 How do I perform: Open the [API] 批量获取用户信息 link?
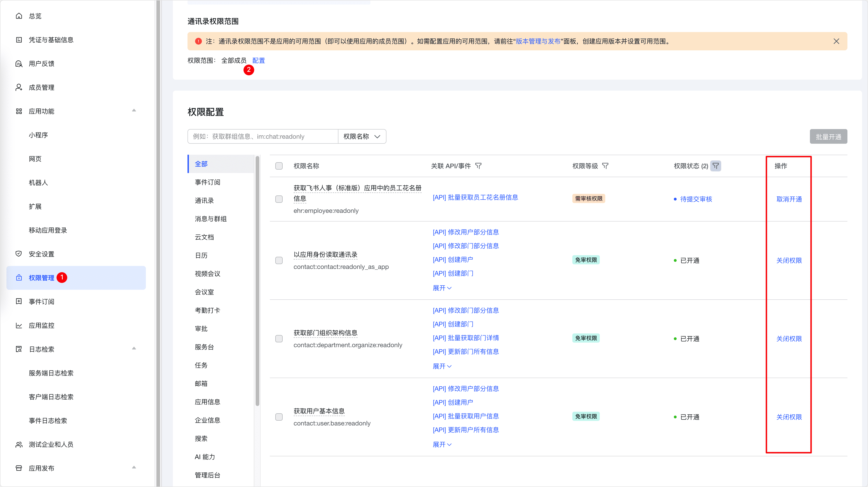(x=466, y=416)
